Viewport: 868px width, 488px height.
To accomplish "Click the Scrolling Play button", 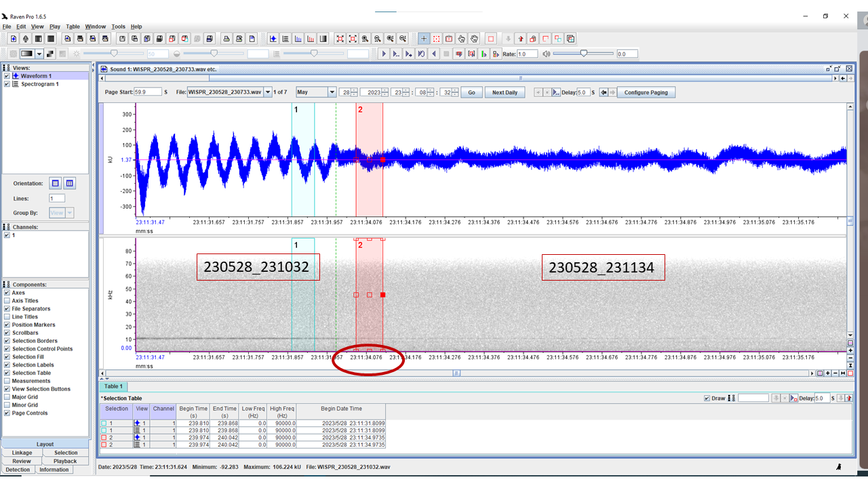I will pyautogui.click(x=396, y=54).
